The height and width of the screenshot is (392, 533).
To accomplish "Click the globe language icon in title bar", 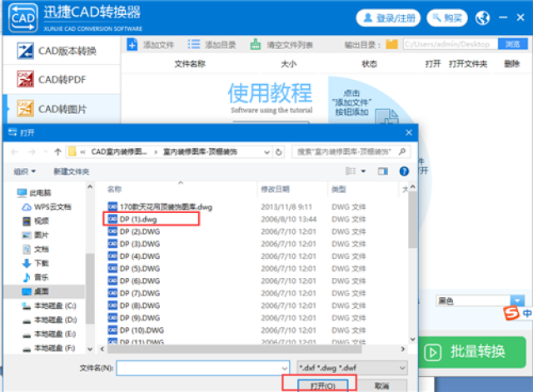I will [x=482, y=17].
